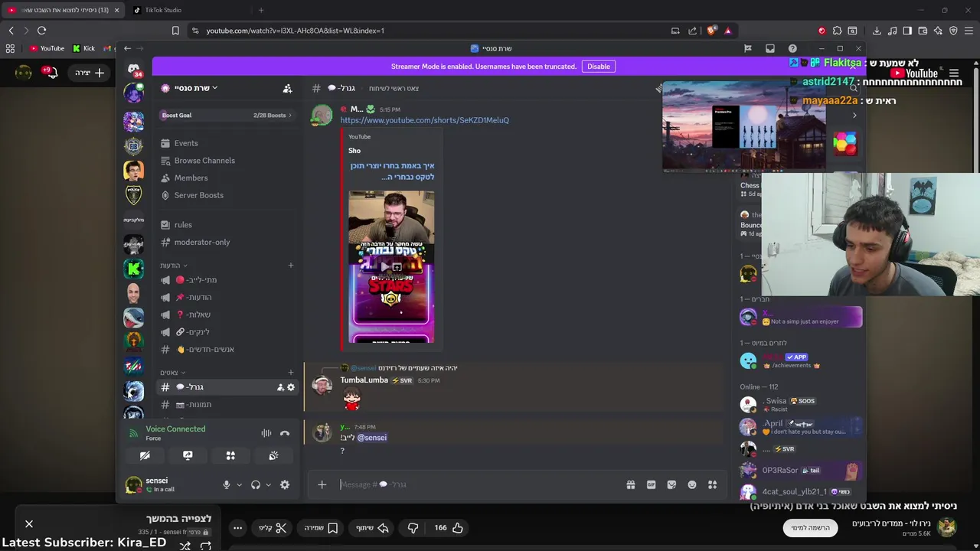Open headphone output device options arrow
Screen dimensions: 980x551
point(268,484)
